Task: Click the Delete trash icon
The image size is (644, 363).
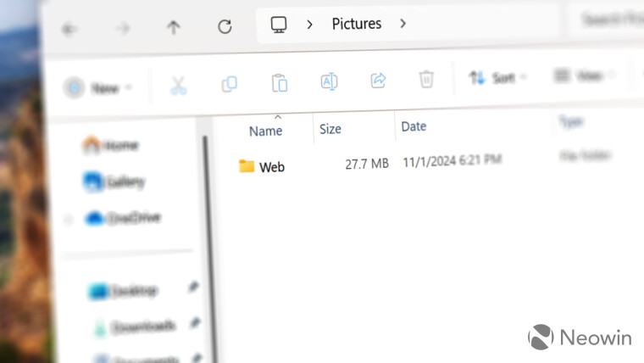Action: [426, 80]
